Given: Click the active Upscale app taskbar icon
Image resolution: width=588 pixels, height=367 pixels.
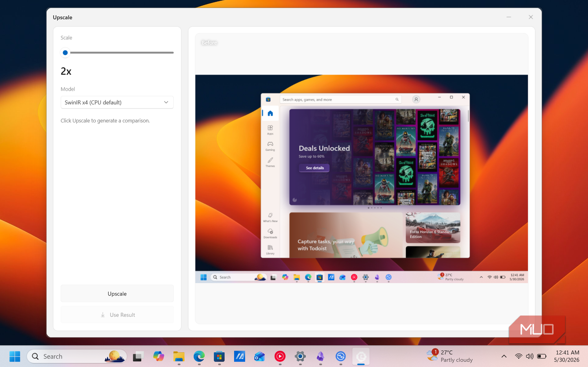Looking at the screenshot, I should (361, 356).
